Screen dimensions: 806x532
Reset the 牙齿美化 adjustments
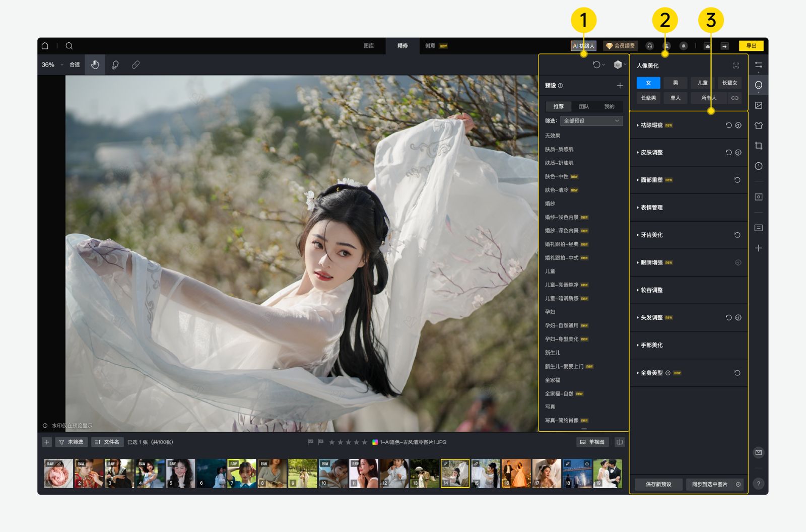737,235
